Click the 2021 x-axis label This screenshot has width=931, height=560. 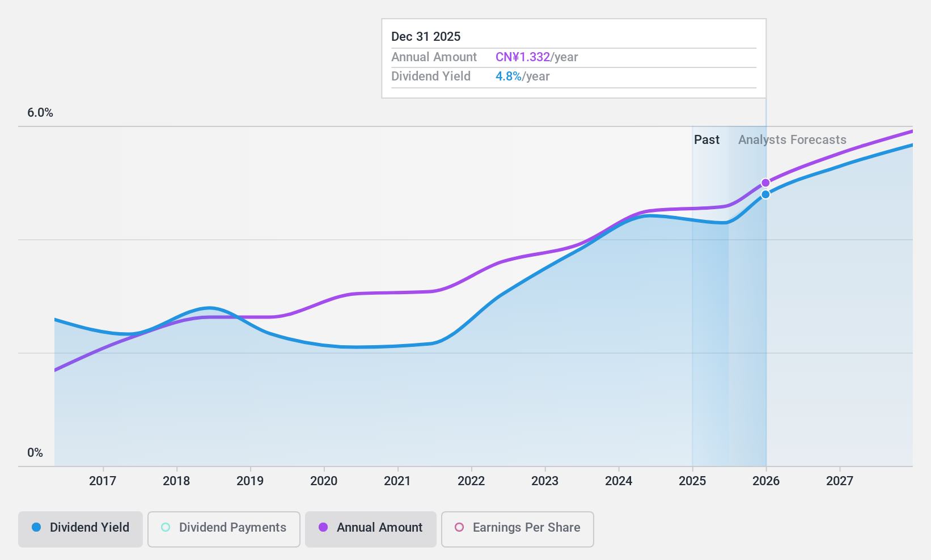point(397,481)
